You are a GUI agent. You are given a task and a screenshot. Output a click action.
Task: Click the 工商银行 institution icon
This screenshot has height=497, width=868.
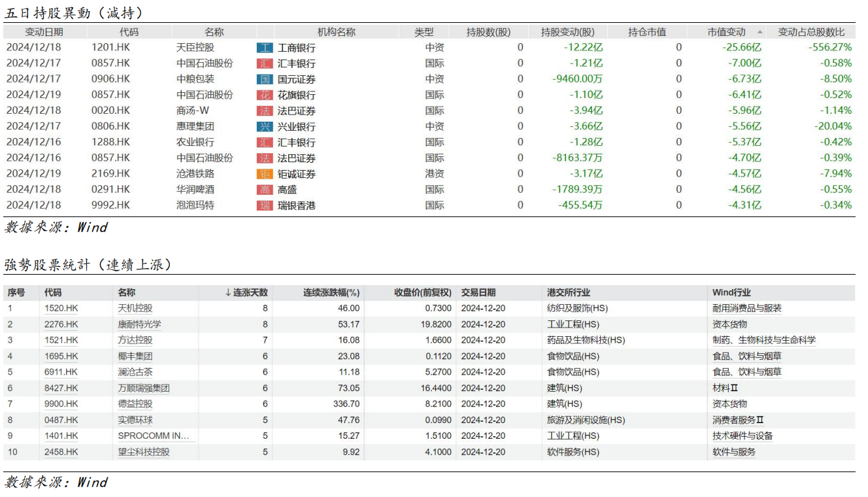point(264,48)
